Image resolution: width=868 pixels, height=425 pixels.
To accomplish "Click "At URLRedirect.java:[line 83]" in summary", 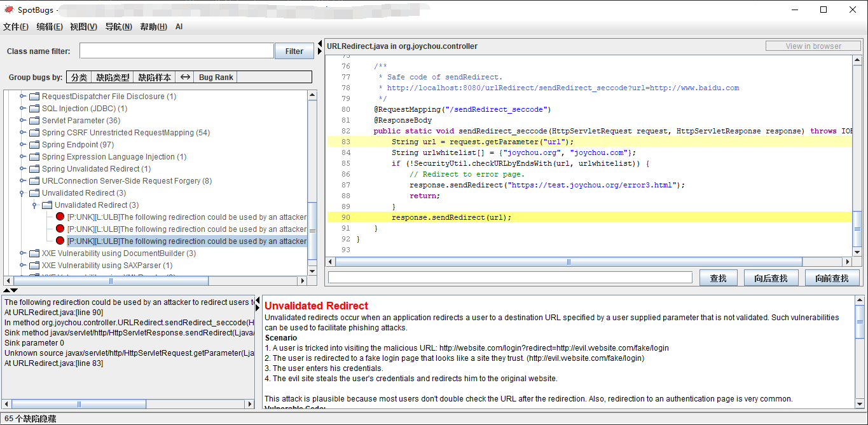I will tap(53, 363).
